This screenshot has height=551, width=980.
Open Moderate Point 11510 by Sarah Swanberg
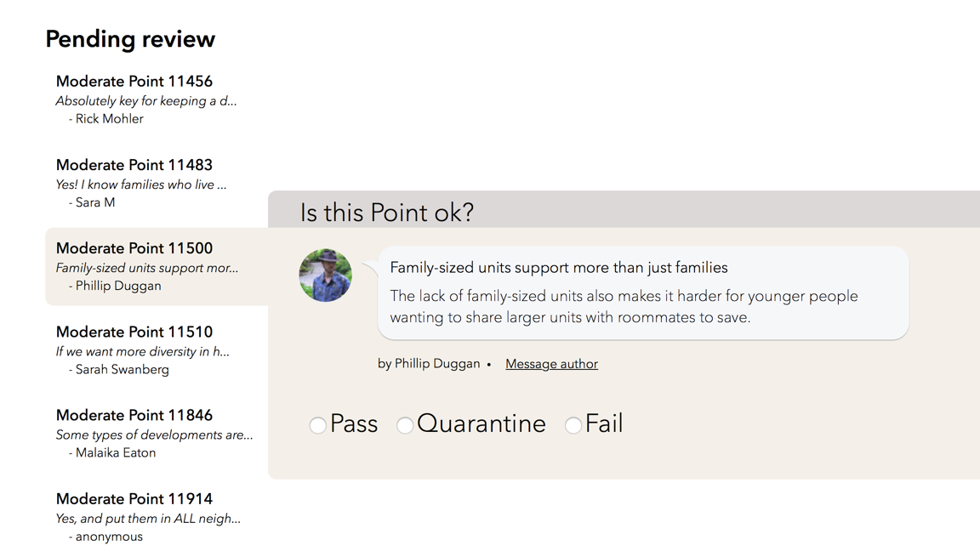[x=134, y=332]
